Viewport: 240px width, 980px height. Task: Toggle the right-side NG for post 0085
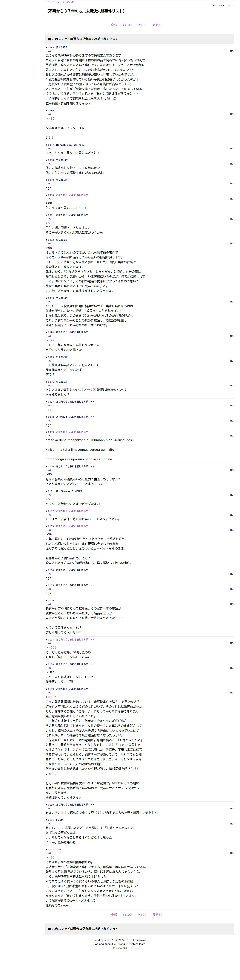[x=232, y=51]
